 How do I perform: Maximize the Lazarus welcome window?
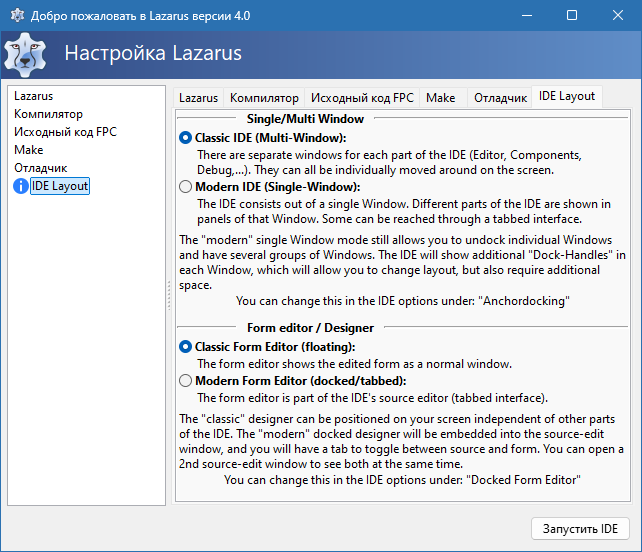click(x=572, y=16)
